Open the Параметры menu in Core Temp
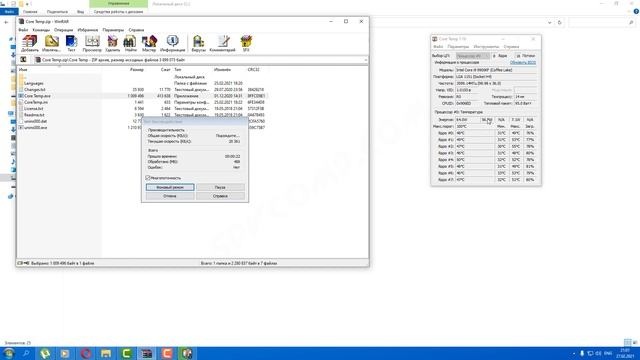The width and height of the screenshot is (640, 360). click(x=458, y=47)
